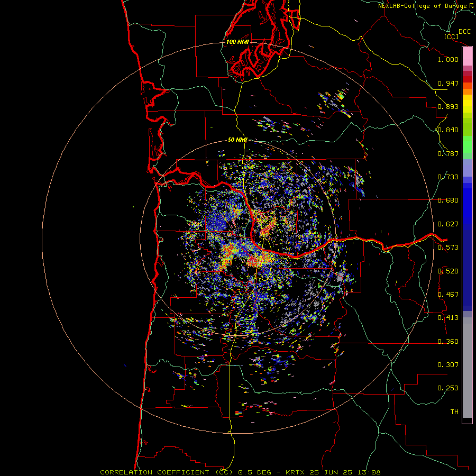The height and width of the screenshot is (476, 476).
Task: Click the 0.840 legend value
Action: (448, 130)
